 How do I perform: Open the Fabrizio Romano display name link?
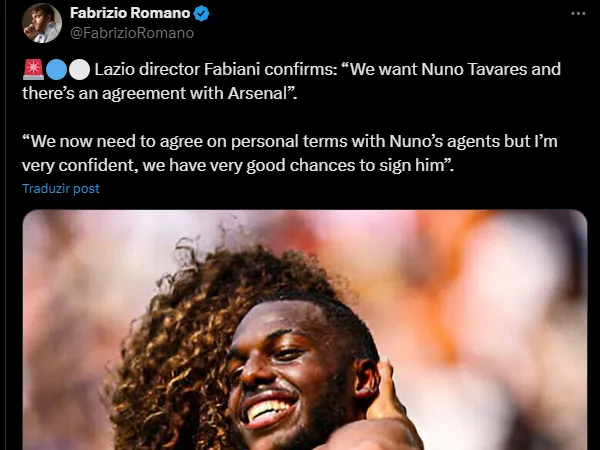pyautogui.click(x=130, y=13)
